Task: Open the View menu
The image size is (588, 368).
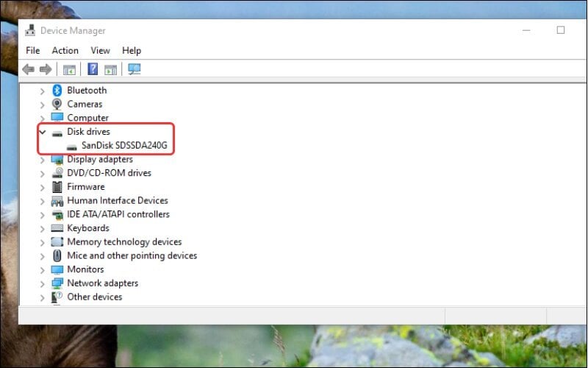Action: (x=100, y=50)
